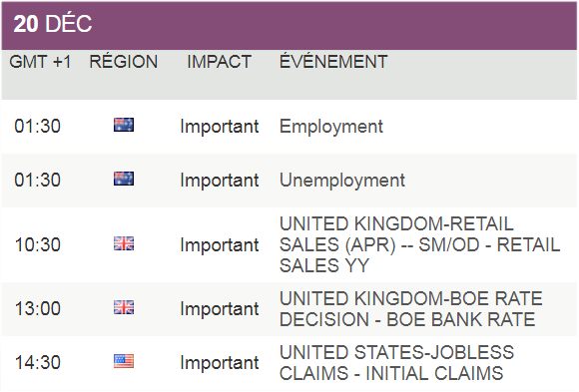Click the Australian flag in the Unemployment row
This screenshot has width=579, height=392.
(x=124, y=179)
